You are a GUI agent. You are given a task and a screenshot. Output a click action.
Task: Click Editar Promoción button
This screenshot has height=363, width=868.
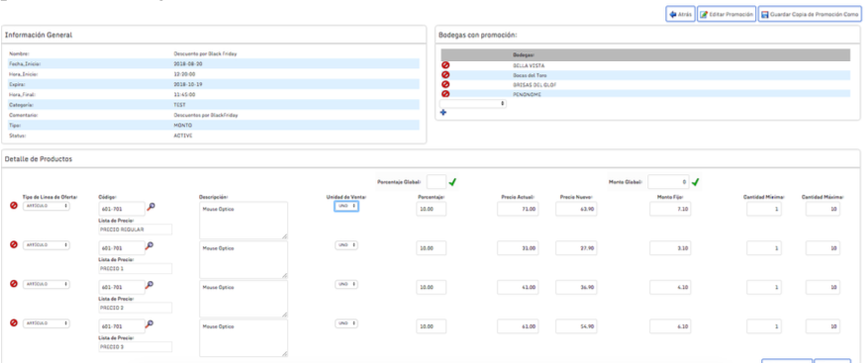726,15
